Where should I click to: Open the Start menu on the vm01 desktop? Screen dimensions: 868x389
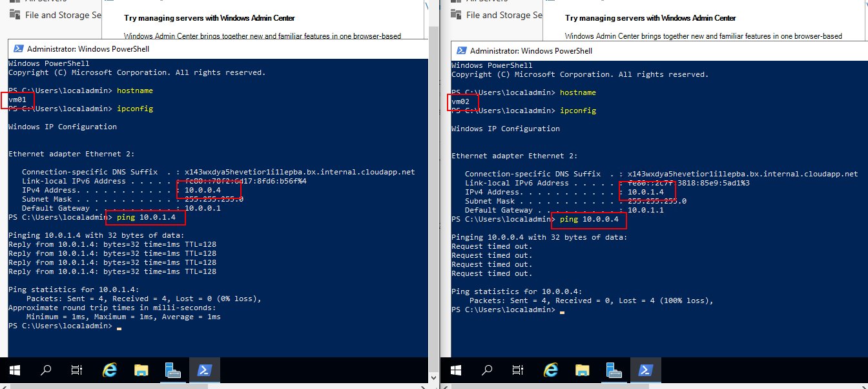point(14,370)
